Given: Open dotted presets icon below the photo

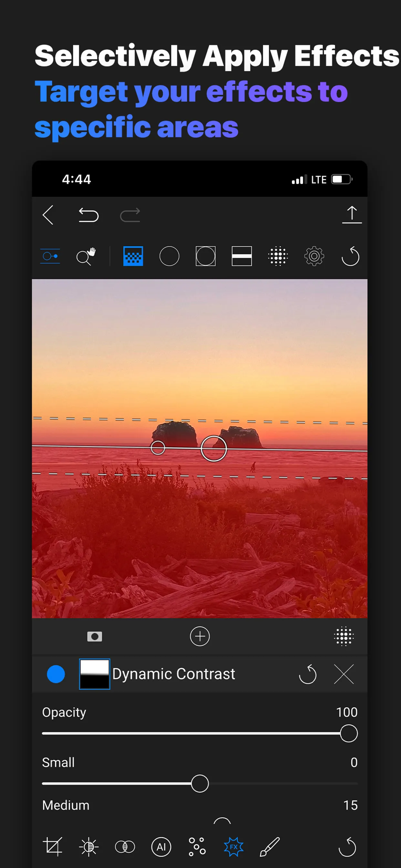Looking at the screenshot, I should (344, 636).
